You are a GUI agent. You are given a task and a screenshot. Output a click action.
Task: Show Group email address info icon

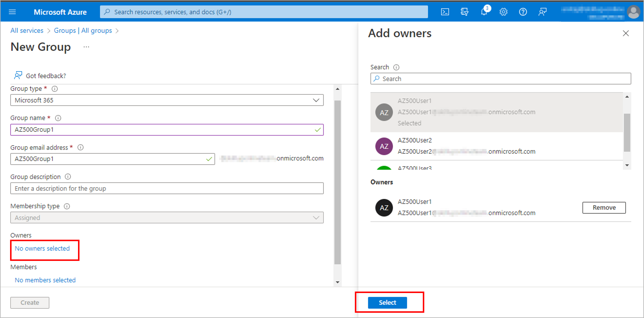coord(81,148)
